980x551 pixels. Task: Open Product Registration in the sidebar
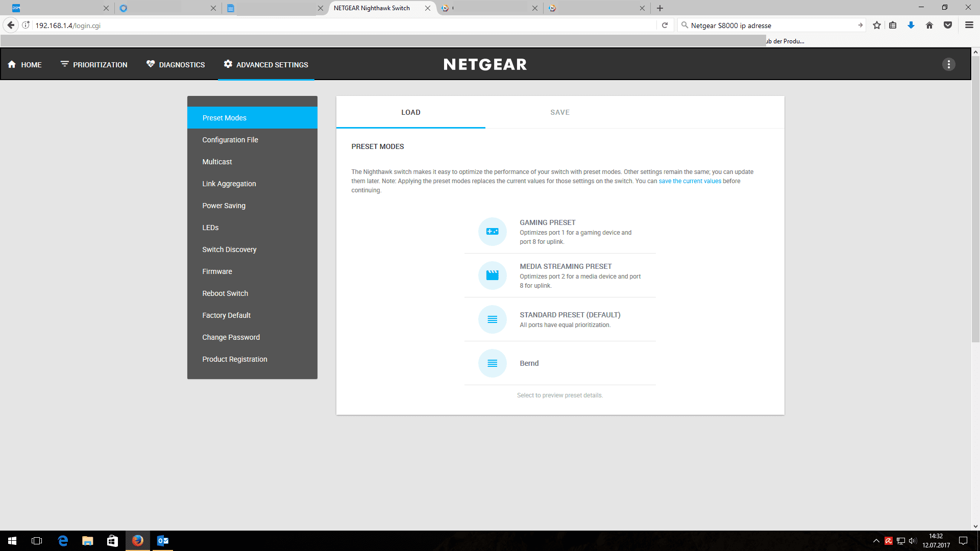252,359
